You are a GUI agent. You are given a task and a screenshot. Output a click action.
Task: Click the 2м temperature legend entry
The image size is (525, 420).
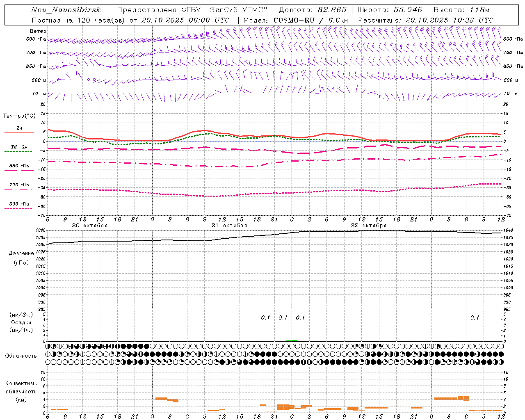[19, 128]
